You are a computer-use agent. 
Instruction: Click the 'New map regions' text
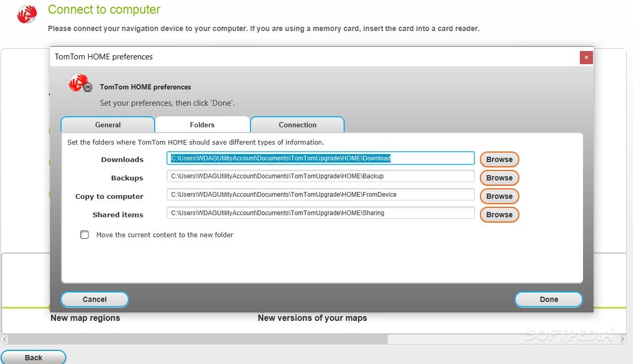pyautogui.click(x=85, y=318)
